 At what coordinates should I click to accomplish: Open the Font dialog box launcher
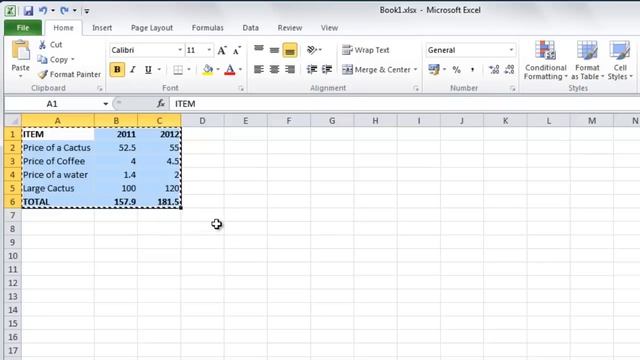241,89
